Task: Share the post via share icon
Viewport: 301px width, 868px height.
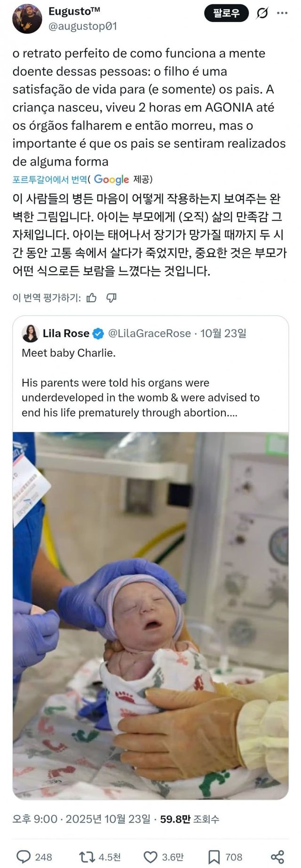Action: (x=277, y=857)
